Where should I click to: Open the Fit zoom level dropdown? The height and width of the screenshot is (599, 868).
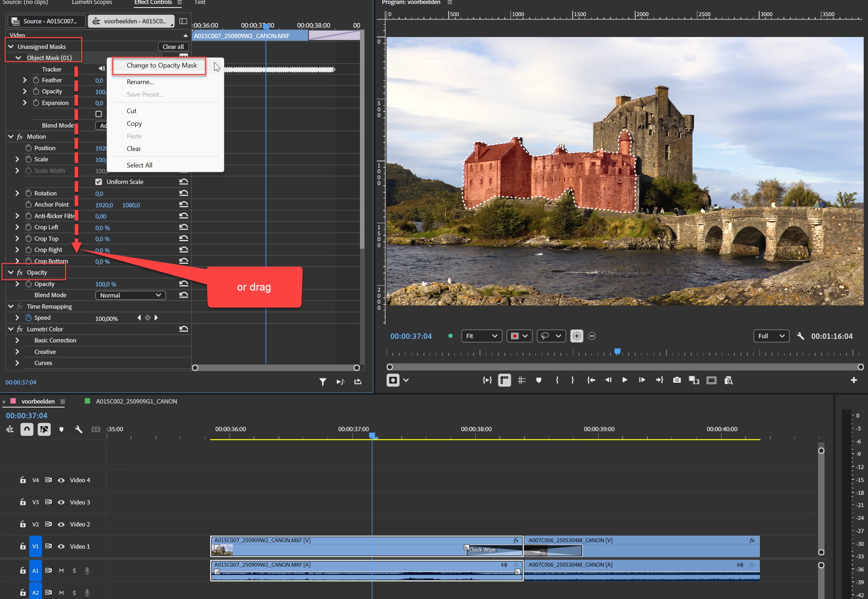481,336
